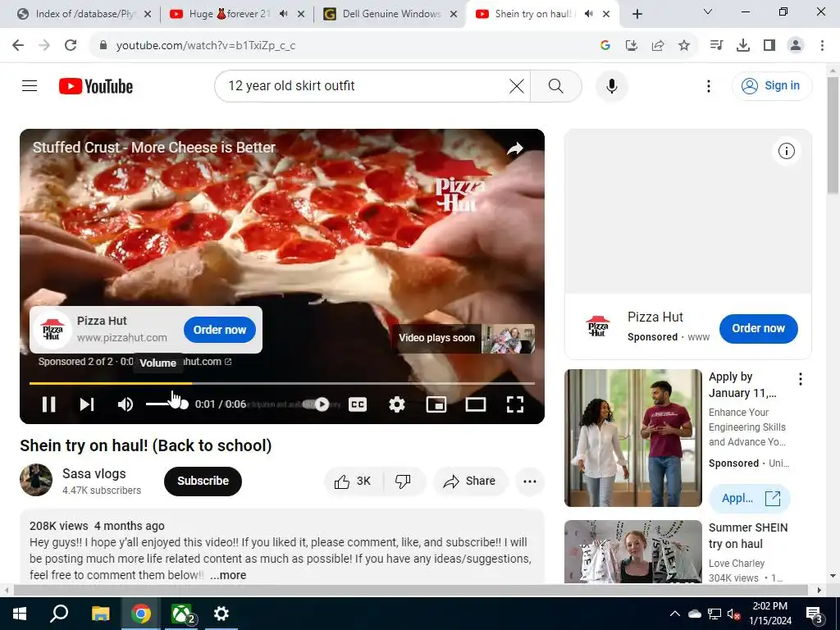Mute the video player volume

[x=126, y=404]
